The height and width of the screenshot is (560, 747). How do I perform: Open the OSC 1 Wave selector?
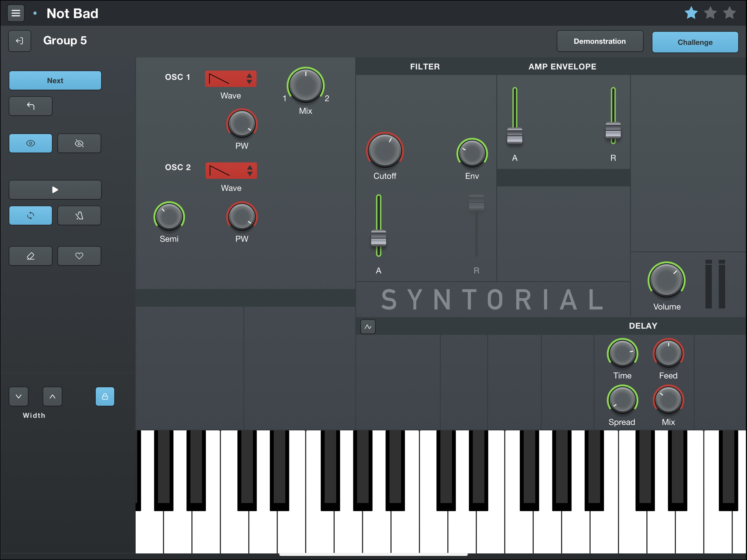(x=231, y=79)
